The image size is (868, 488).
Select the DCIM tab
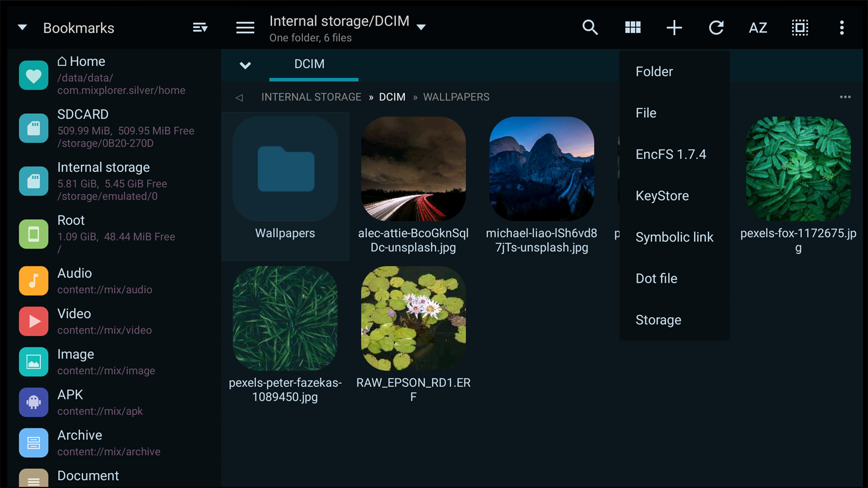pyautogui.click(x=309, y=64)
